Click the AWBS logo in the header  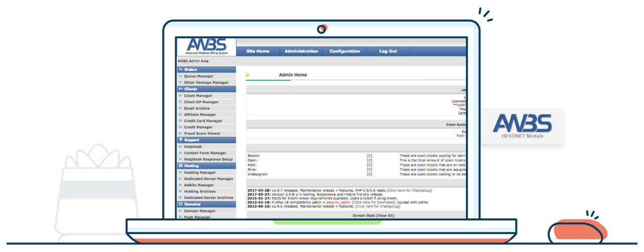coord(206,46)
